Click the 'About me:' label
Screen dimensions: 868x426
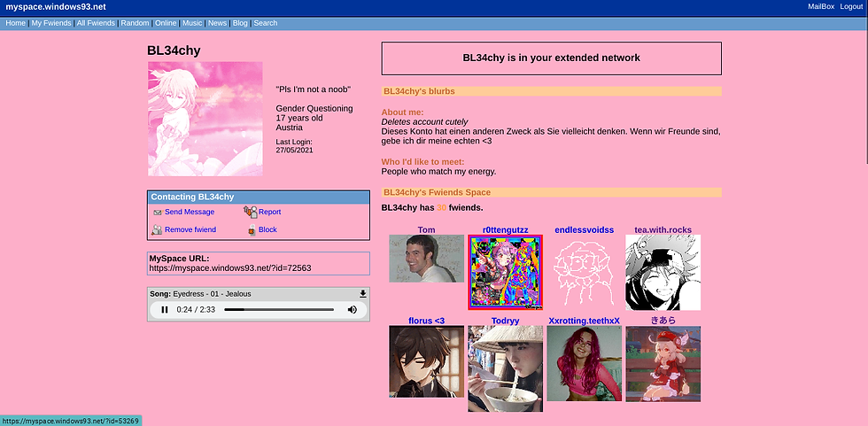pyautogui.click(x=402, y=112)
